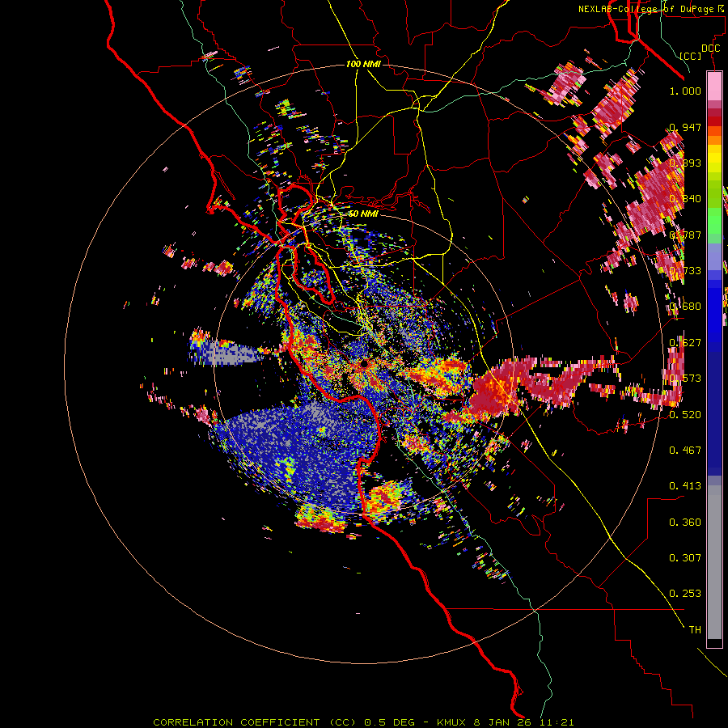This screenshot has width=728, height=728.
Task: Select the 0.520 scale value
Action: [685, 414]
